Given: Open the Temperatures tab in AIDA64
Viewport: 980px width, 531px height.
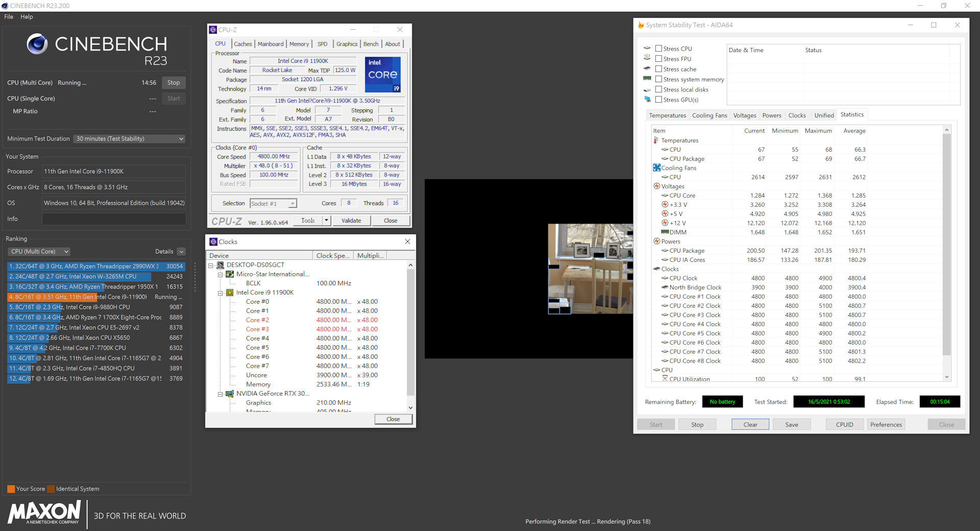Looking at the screenshot, I should tap(667, 115).
